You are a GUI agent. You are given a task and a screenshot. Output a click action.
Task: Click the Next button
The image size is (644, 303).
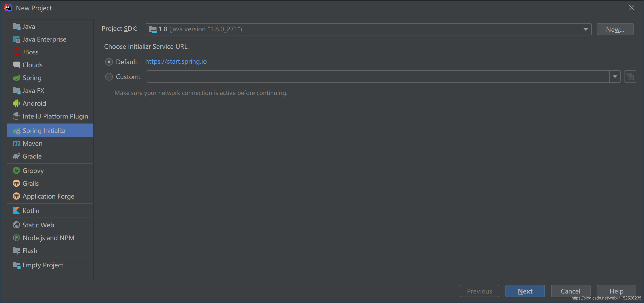coord(525,291)
